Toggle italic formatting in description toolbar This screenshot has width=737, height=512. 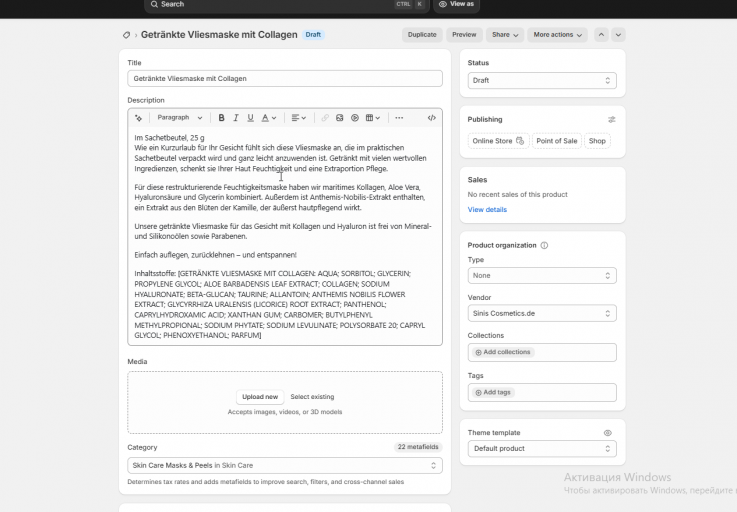(236, 118)
